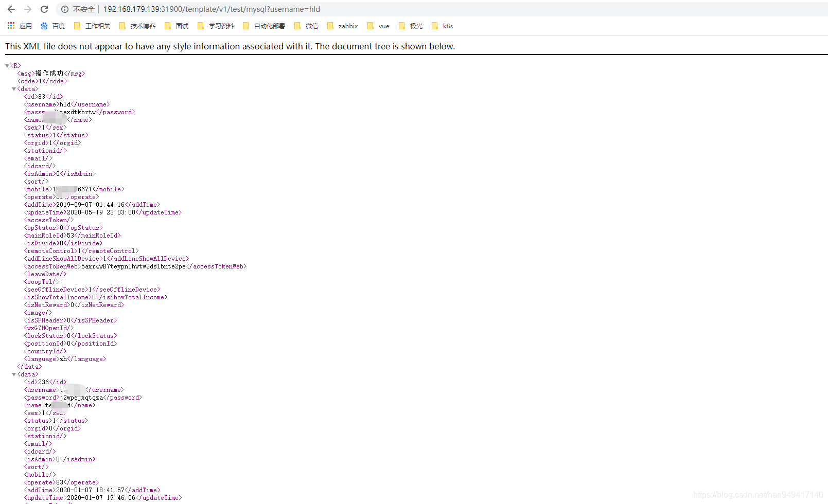
Task: Click the addLineShowAllDevice line
Action: [x=107, y=259]
